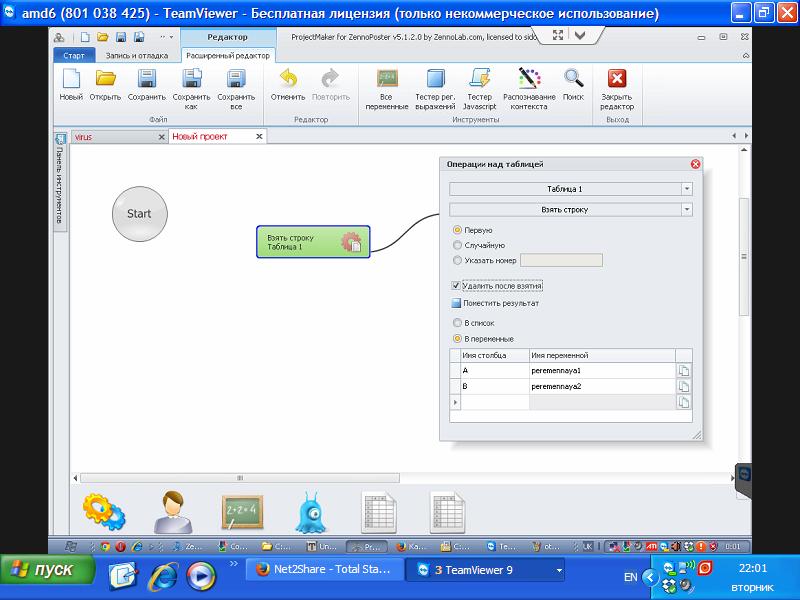Click copy icon in peremennaya1 row

point(684,370)
